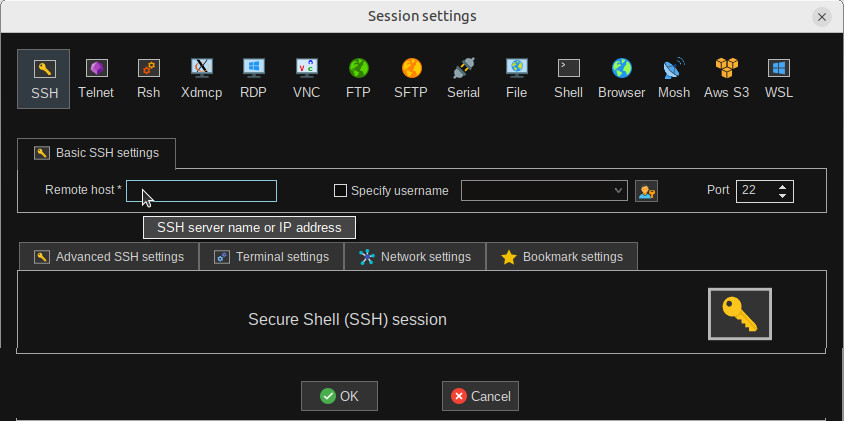Open the Advanced SSH settings tab
Screen dimensions: 844x421
tap(109, 257)
